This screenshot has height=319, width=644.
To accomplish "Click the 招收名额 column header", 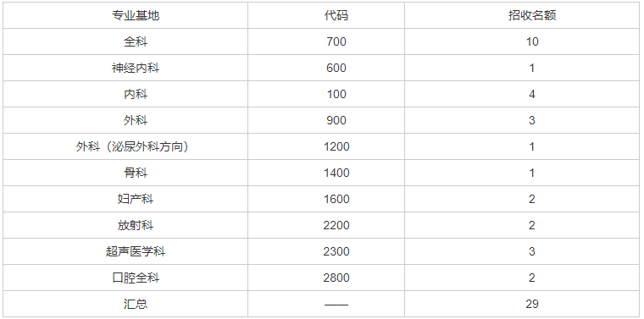I will 532,15.
